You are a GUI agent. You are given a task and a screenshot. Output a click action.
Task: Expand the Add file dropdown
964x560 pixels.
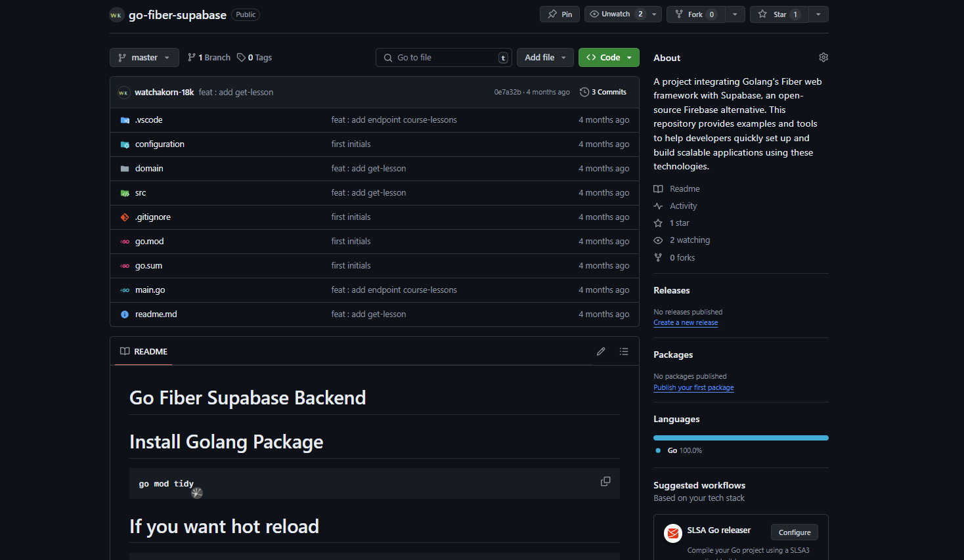click(x=545, y=58)
